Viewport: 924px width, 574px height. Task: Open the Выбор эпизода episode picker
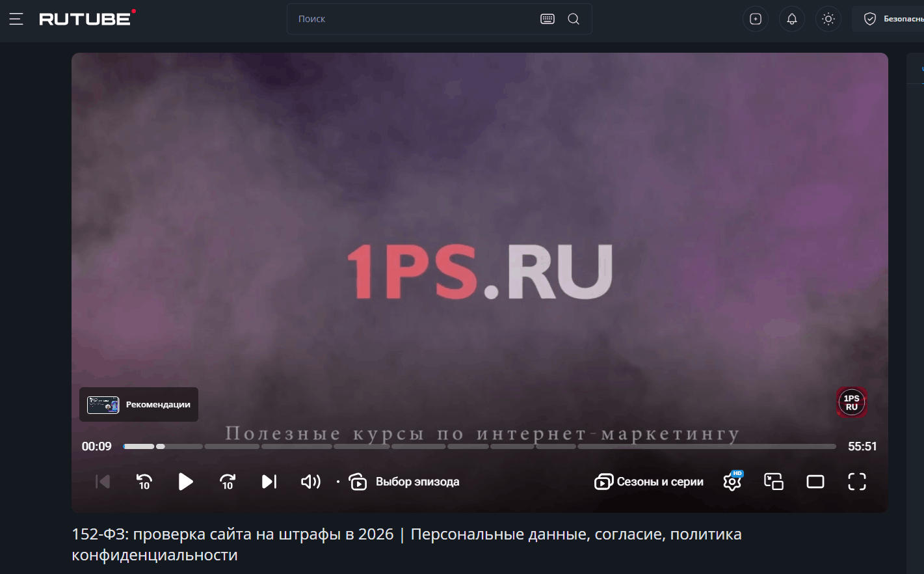coord(403,482)
